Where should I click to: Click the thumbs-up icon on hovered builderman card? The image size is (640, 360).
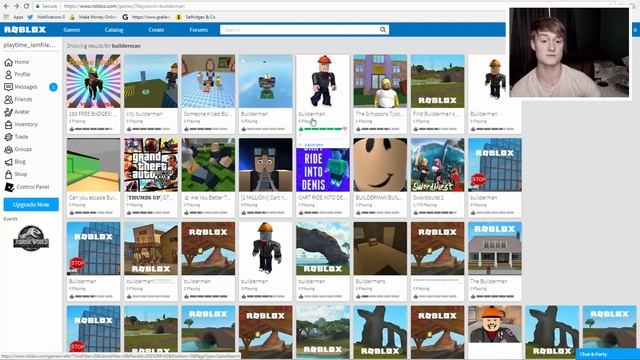pos(302,129)
